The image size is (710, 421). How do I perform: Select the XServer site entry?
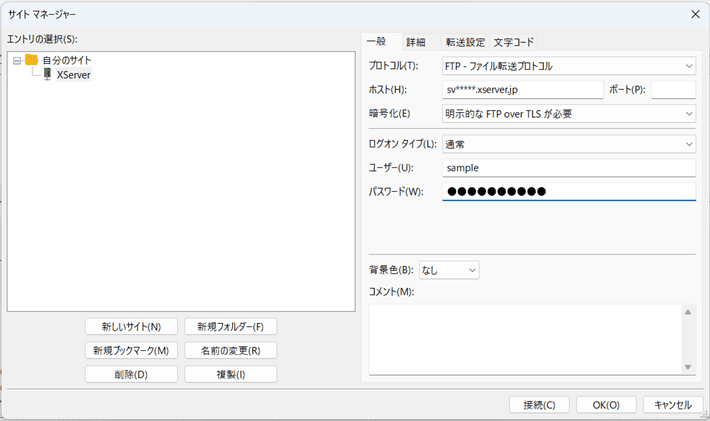[x=74, y=75]
